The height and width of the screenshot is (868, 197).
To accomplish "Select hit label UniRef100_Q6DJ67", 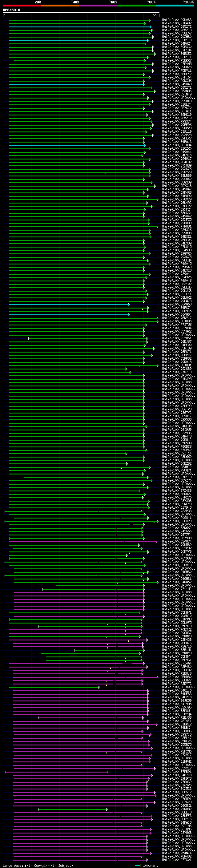I will (x=177, y=342).
